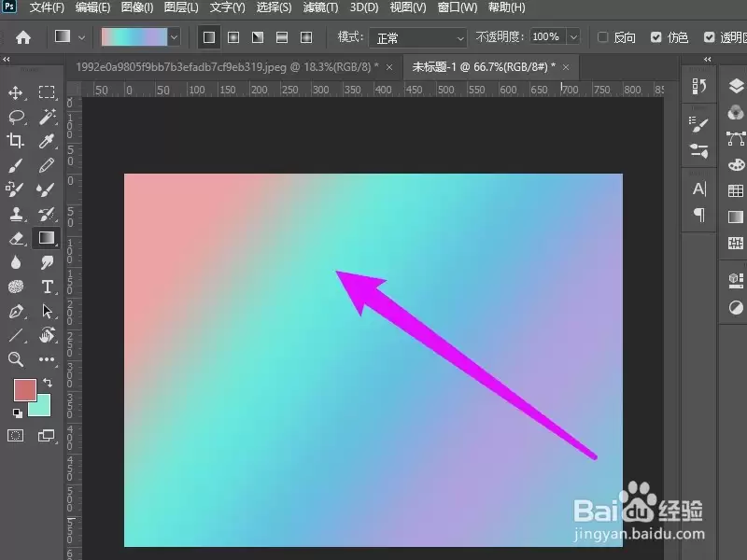
Task: Go to the Home screen
Action: pyautogui.click(x=22, y=37)
